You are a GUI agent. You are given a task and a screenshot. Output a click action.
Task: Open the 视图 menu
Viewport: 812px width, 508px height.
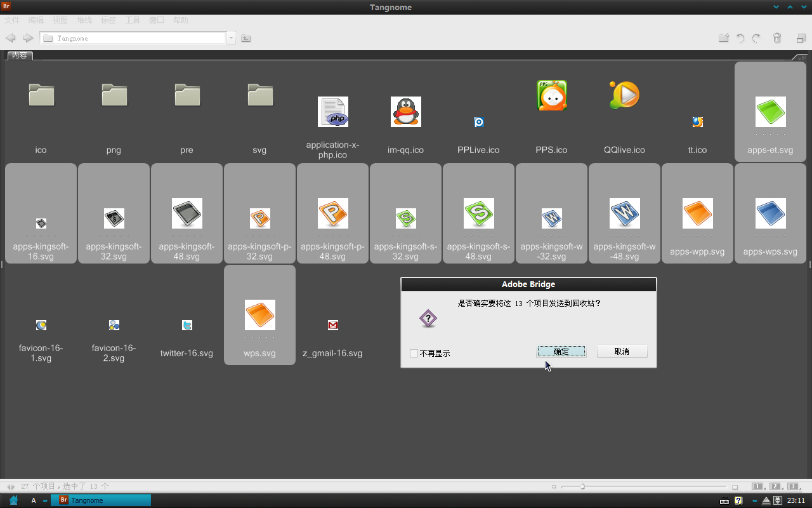tap(60, 20)
